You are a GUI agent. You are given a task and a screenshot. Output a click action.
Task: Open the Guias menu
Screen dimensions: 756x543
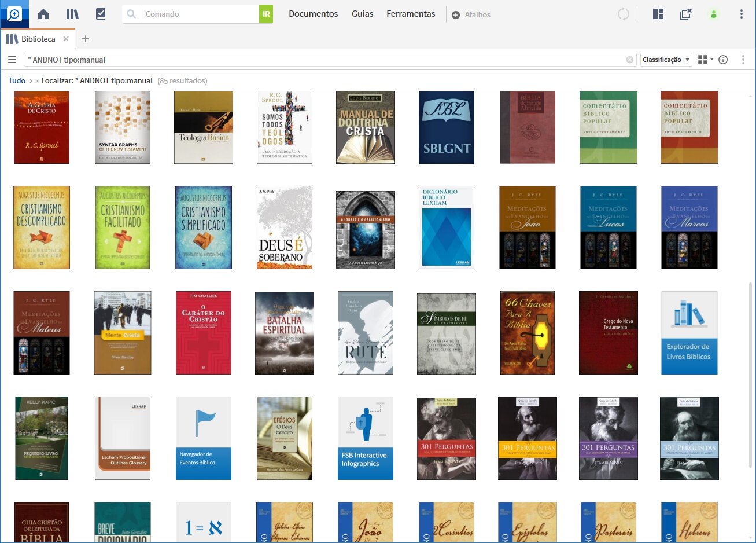[x=362, y=14]
